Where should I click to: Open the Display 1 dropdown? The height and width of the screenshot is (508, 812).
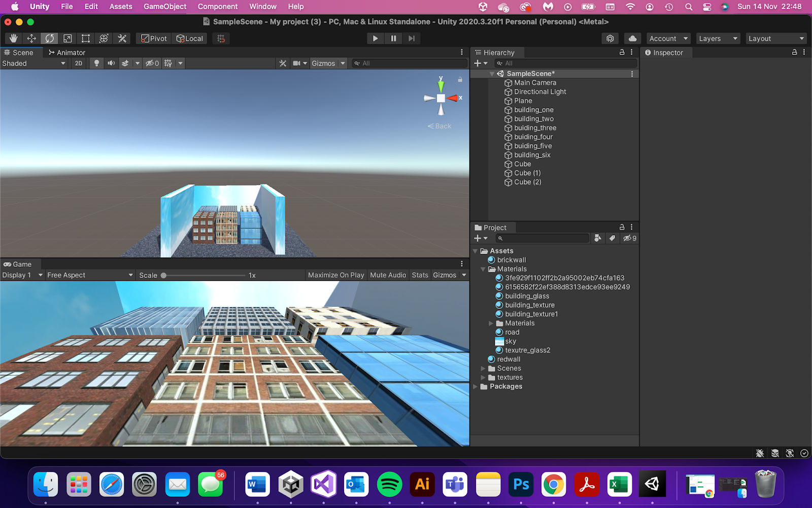point(22,275)
